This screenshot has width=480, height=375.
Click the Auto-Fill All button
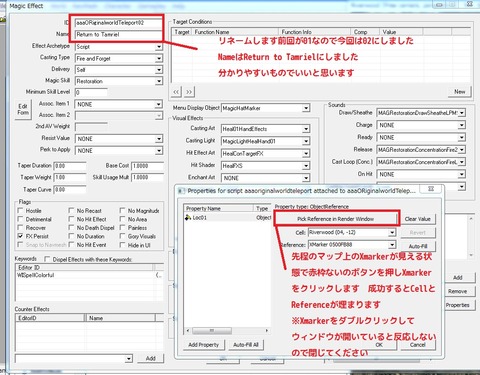[x=246, y=345]
